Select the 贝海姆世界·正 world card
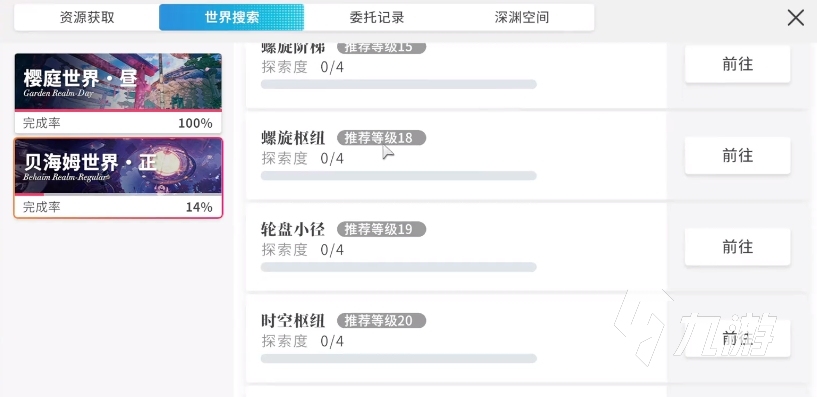The image size is (817, 397). (x=118, y=178)
